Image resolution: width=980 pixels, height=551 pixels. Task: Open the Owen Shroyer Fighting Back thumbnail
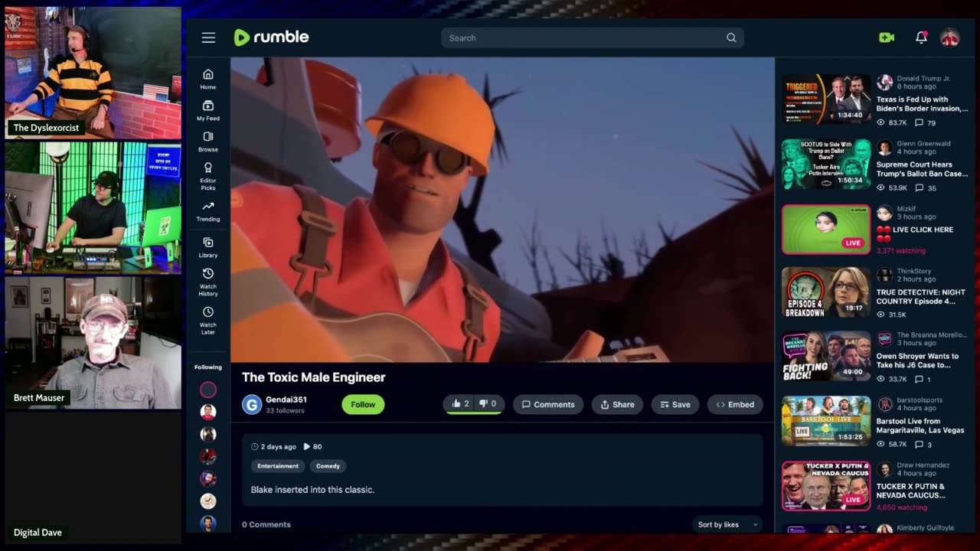click(x=826, y=356)
